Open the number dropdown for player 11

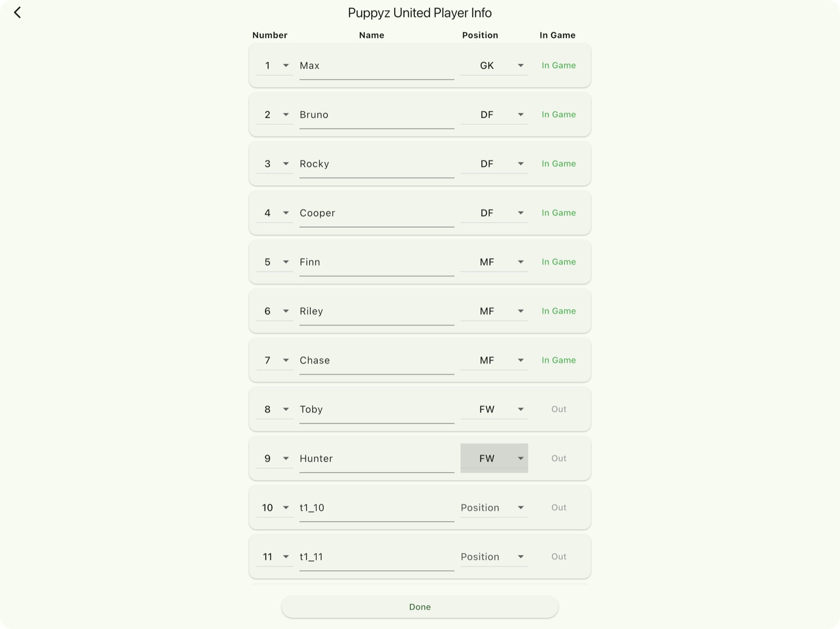pyautogui.click(x=274, y=557)
